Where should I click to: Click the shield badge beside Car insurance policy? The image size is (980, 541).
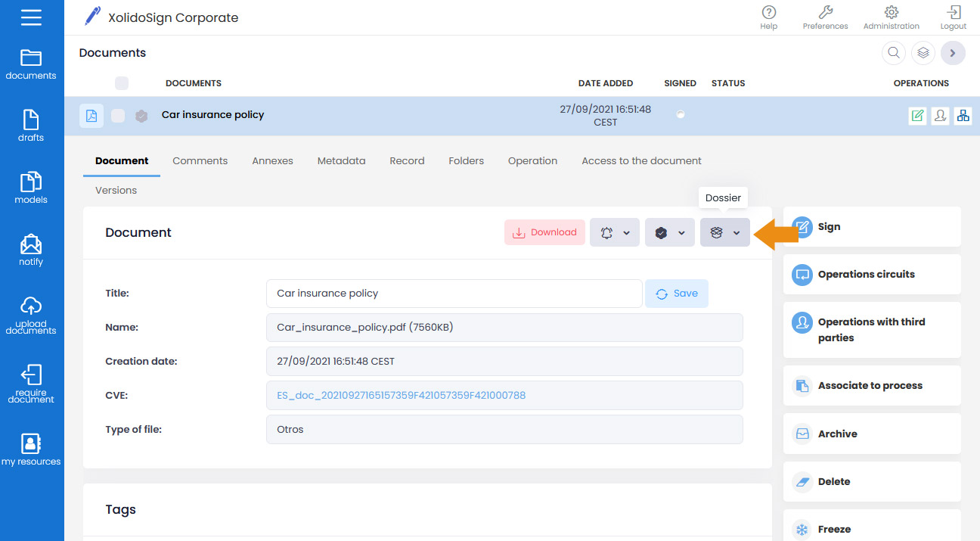click(141, 116)
